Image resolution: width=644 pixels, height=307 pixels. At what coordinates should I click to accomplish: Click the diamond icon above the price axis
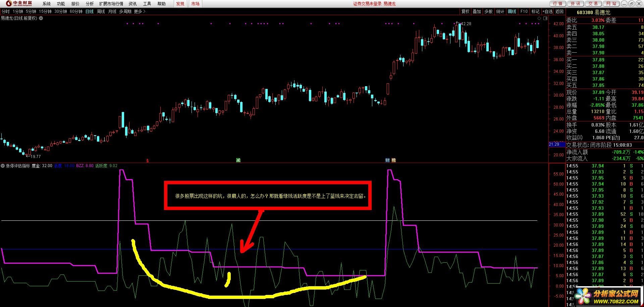[539, 18]
